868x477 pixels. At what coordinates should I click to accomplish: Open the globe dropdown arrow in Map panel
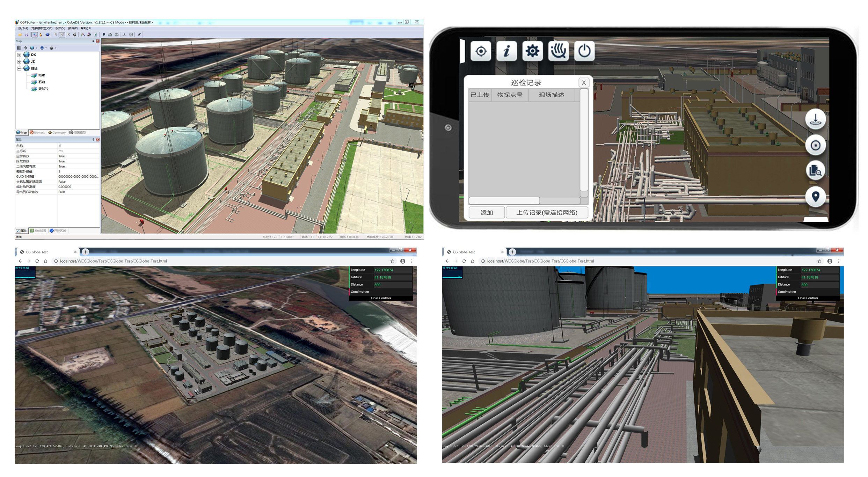tap(36, 48)
